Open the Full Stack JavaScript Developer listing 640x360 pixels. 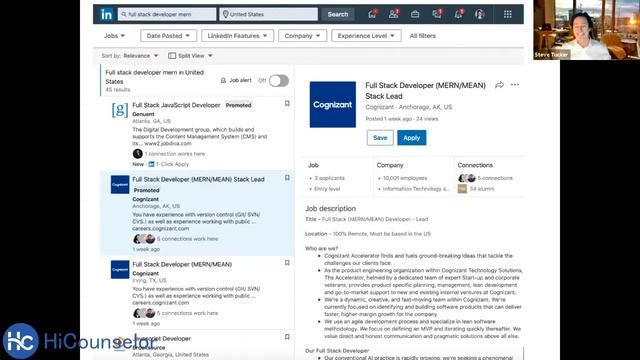[176, 105]
